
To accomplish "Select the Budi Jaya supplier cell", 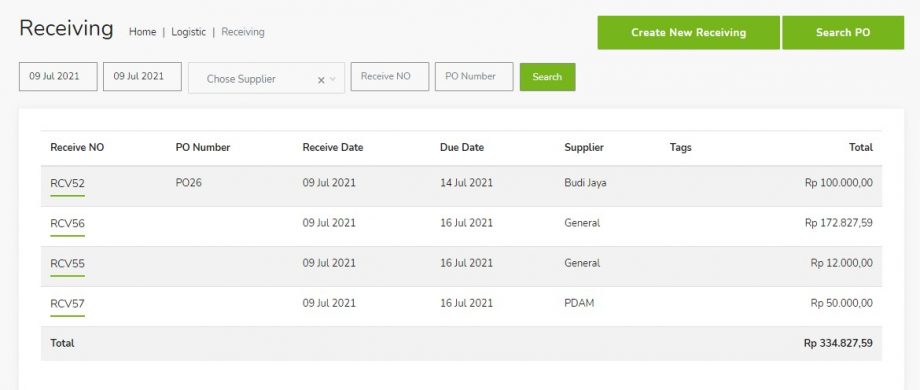I will coord(586,183).
